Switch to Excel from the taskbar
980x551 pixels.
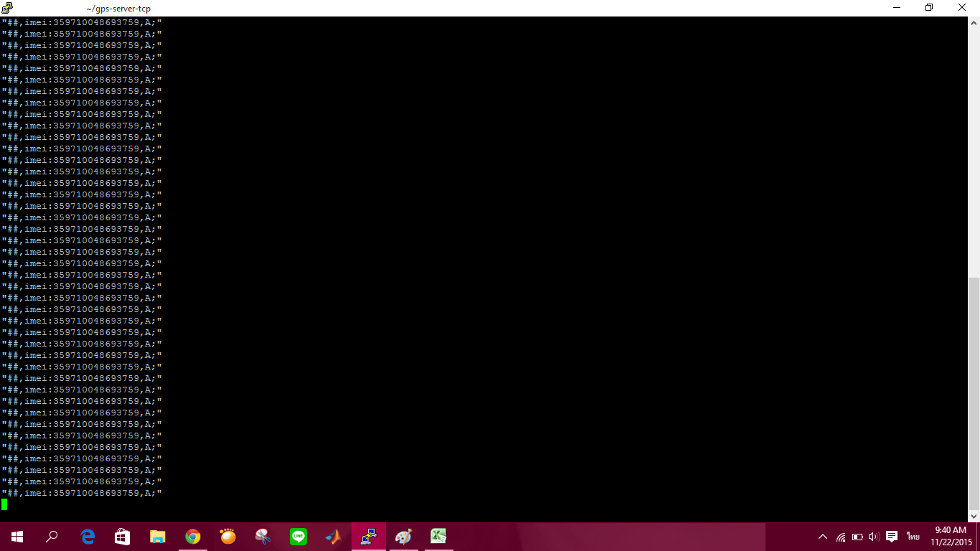pyautogui.click(x=438, y=537)
